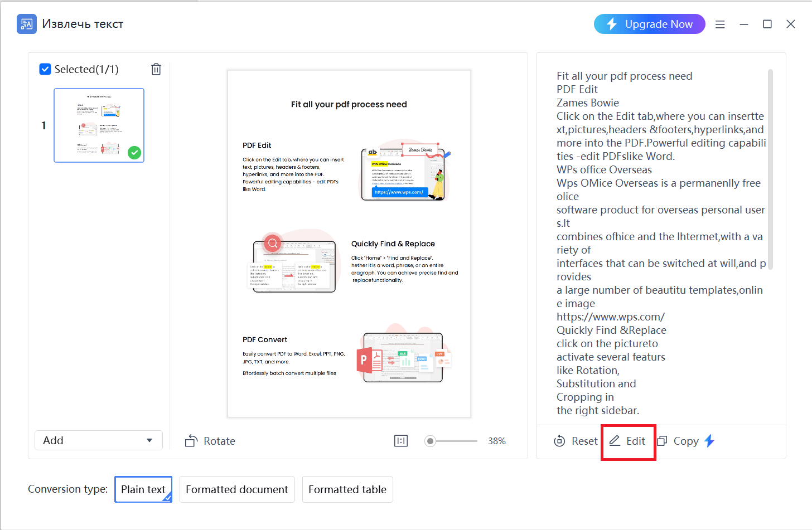
Task: Select Formatted table conversion type
Action: pyautogui.click(x=347, y=489)
